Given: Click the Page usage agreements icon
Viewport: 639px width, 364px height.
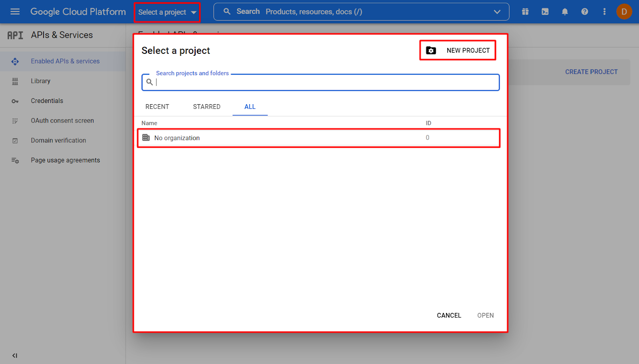Looking at the screenshot, I should (15, 160).
